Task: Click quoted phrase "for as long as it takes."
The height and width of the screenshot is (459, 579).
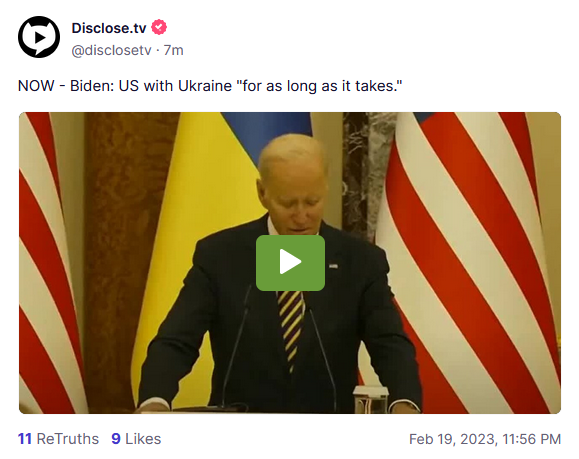Action: [x=319, y=86]
